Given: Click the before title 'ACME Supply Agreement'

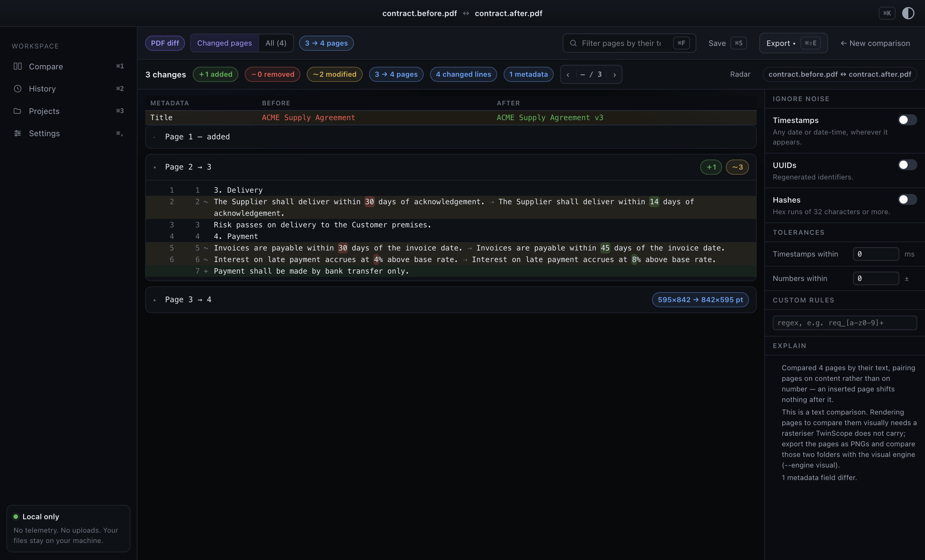Looking at the screenshot, I should click(x=308, y=118).
